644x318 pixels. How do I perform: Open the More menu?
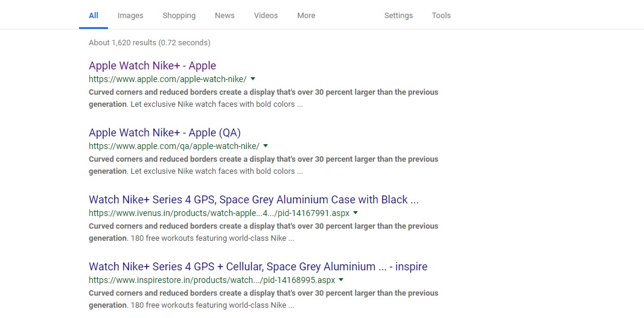[307, 16]
